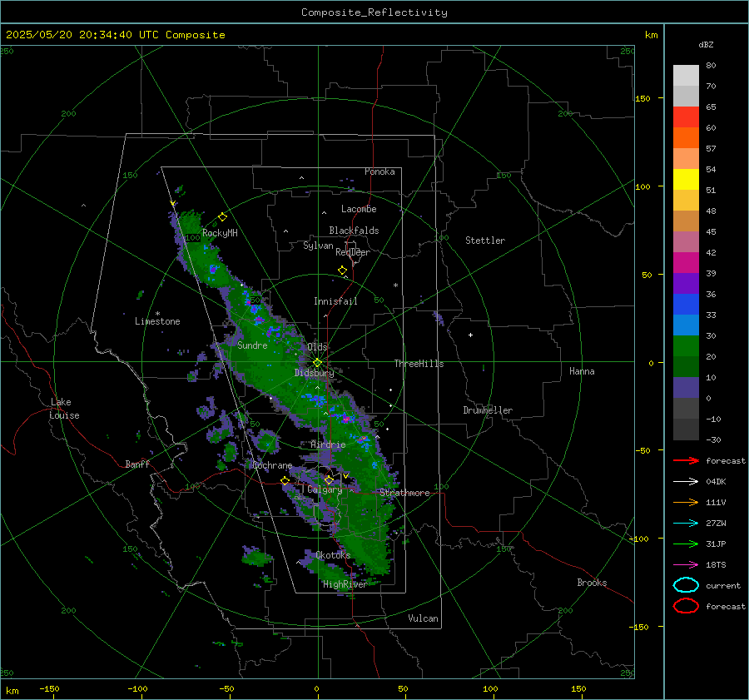The height and width of the screenshot is (700, 749).
Task: Click the Didsbury city label
Action: pyautogui.click(x=315, y=373)
